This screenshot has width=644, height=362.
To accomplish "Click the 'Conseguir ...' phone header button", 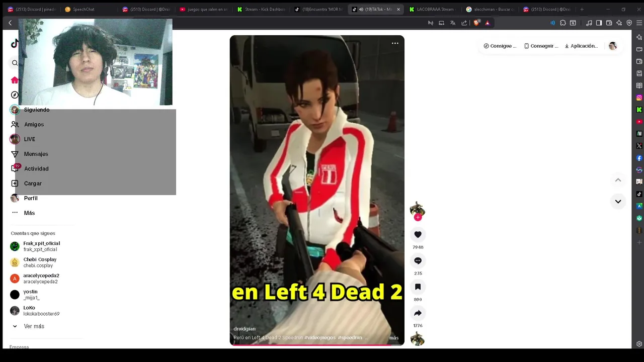I will click(x=541, y=46).
